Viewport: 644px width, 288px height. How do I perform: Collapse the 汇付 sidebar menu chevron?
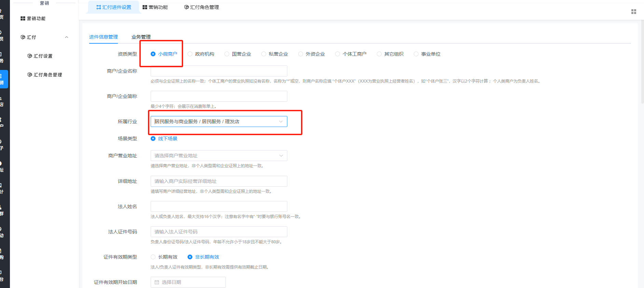[x=67, y=37]
